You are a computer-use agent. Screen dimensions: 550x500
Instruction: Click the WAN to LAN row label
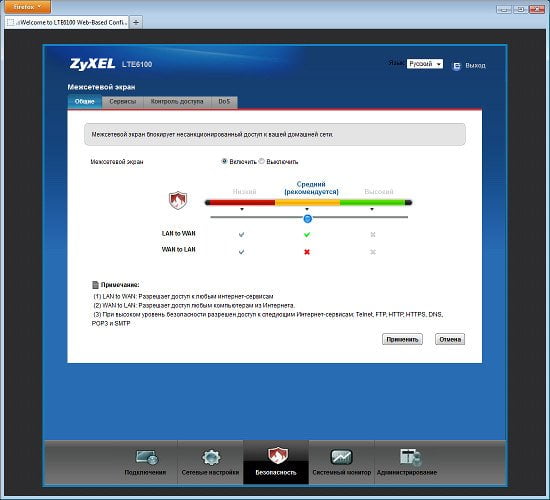pyautogui.click(x=179, y=249)
